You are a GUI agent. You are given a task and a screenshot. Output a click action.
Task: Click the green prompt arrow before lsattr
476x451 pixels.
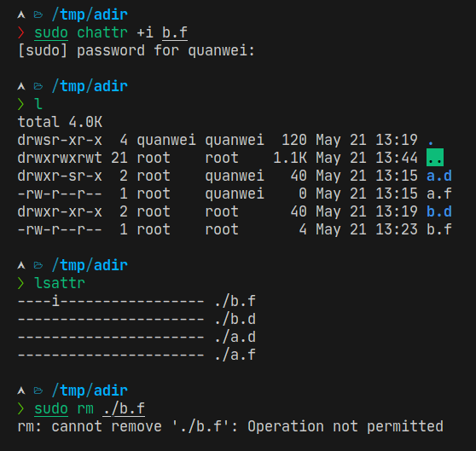coord(20,283)
